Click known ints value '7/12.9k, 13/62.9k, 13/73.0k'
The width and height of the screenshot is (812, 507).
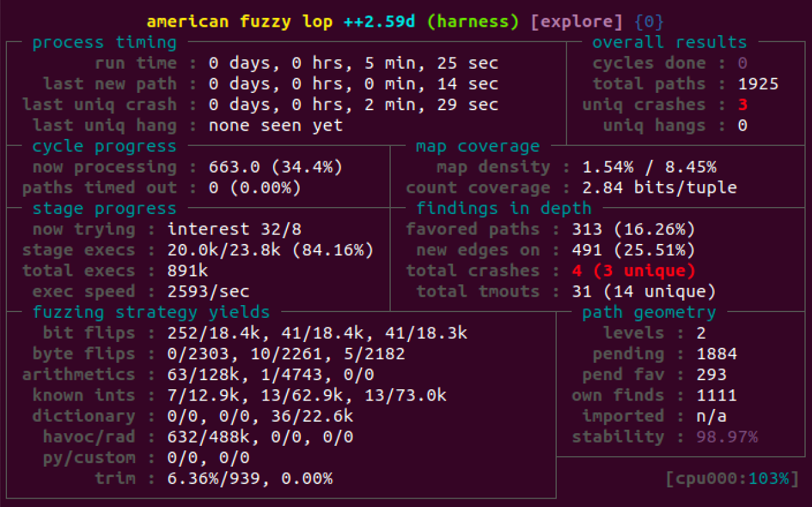(x=307, y=396)
